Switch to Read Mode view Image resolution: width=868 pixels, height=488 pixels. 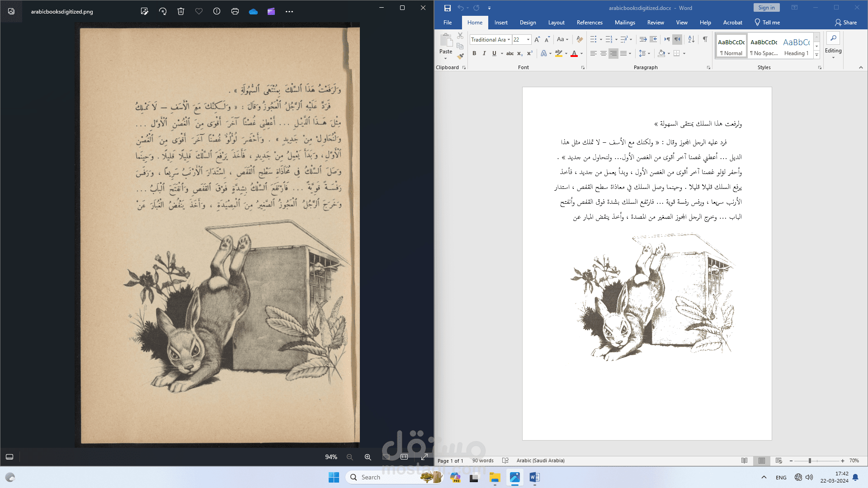(745, 461)
